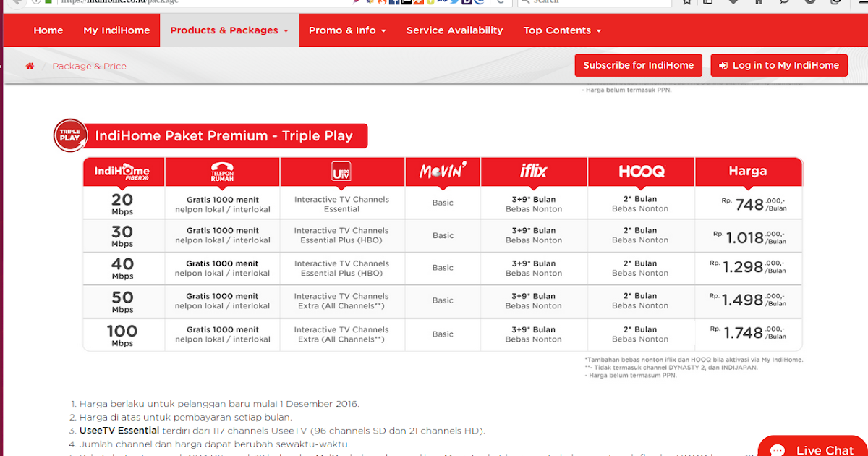Viewport: 868px width, 456px height.
Task: Click 3+9* Bulan iflix cell in 100 Mbps row
Action: (534, 334)
